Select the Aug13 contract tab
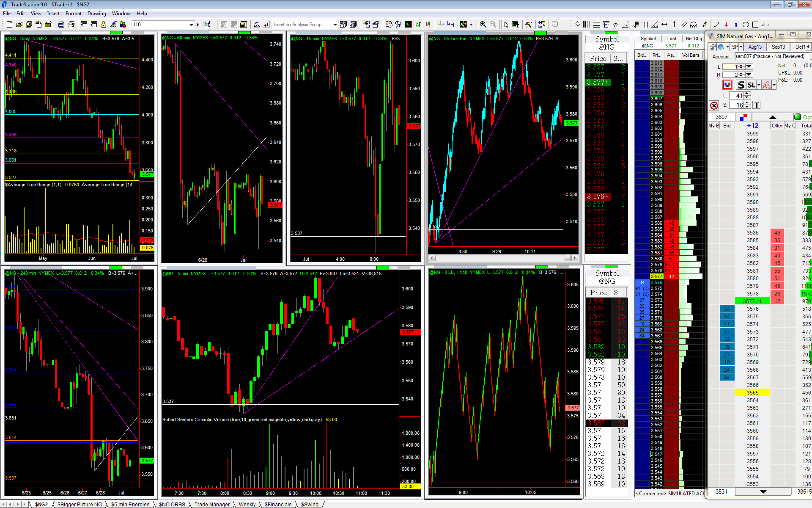Image resolution: width=812 pixels, height=508 pixels. click(755, 47)
